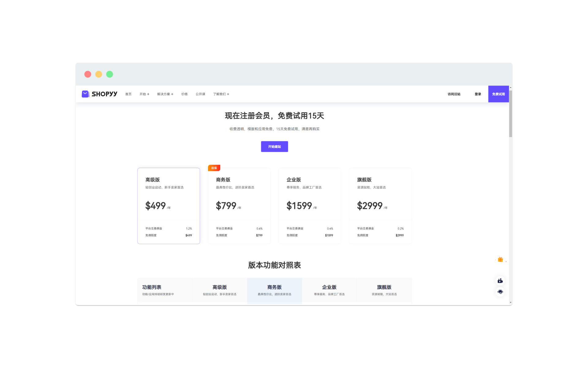Expand the 开始 dropdown menu
The width and height of the screenshot is (588, 368).
[x=144, y=94]
